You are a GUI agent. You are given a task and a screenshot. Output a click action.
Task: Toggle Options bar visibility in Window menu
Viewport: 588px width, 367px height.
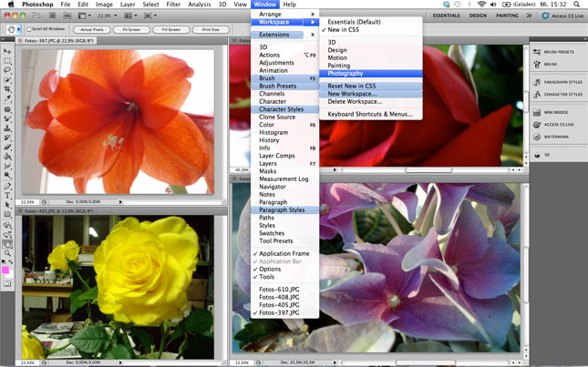pos(270,269)
